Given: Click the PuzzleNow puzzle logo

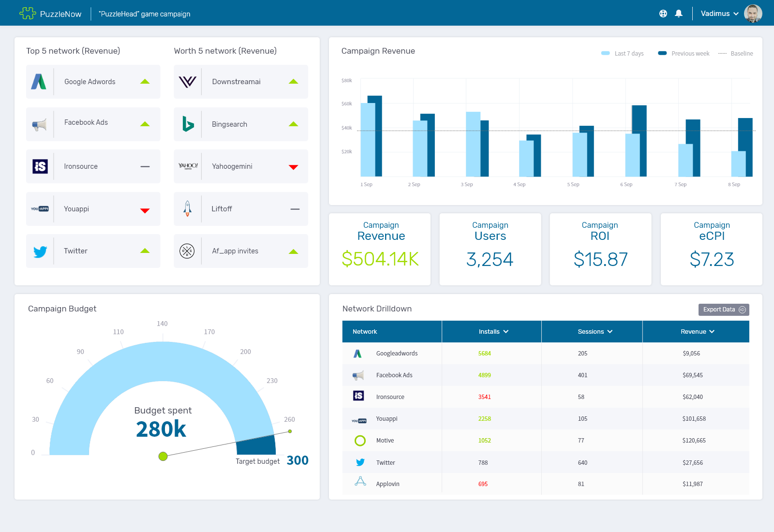Looking at the screenshot, I should coord(28,13).
